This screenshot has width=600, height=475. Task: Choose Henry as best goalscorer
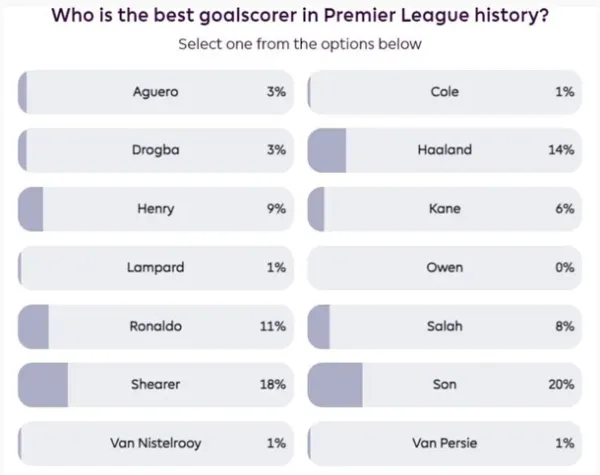pos(154,209)
